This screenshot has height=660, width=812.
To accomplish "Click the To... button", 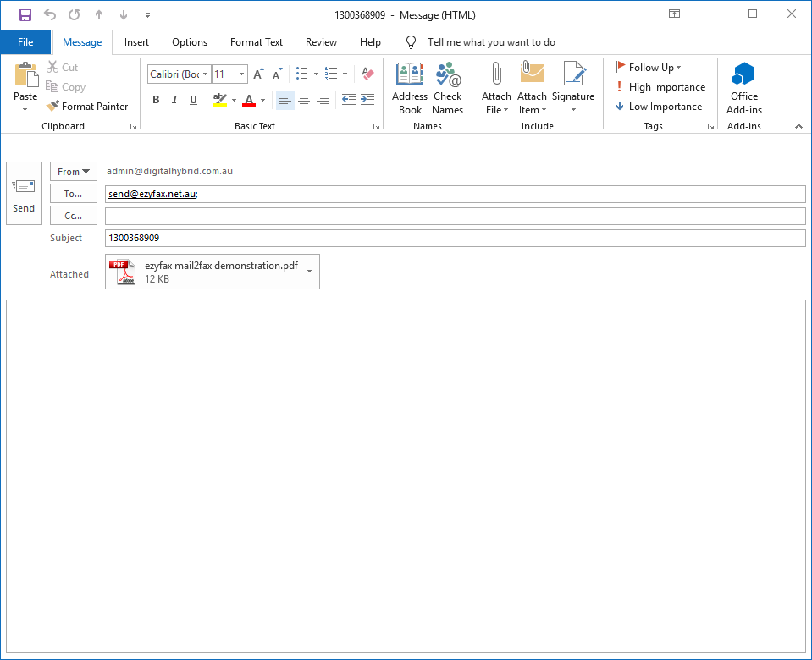I will pos(74,194).
